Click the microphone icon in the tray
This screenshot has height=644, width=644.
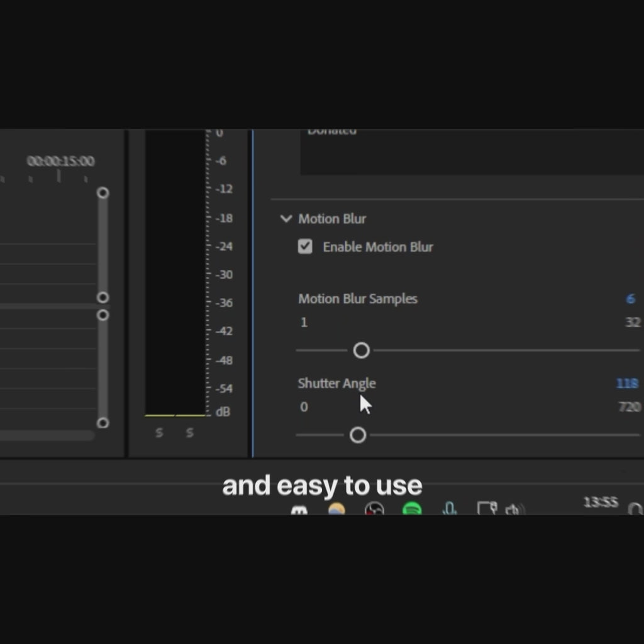click(449, 509)
